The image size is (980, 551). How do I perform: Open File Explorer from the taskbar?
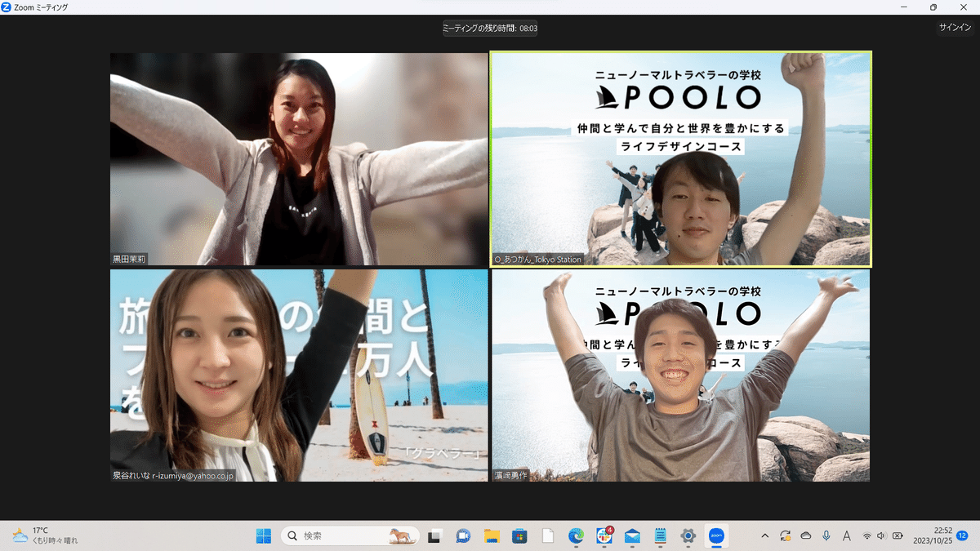coord(490,536)
